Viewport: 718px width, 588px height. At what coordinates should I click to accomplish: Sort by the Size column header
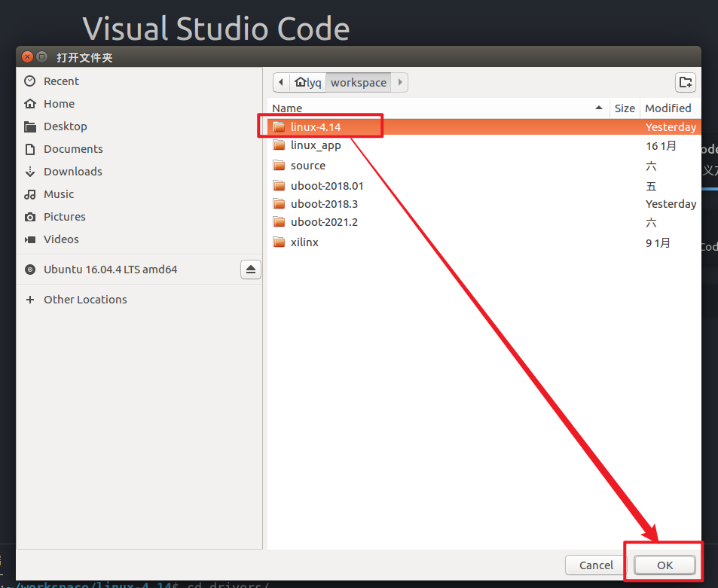(625, 108)
